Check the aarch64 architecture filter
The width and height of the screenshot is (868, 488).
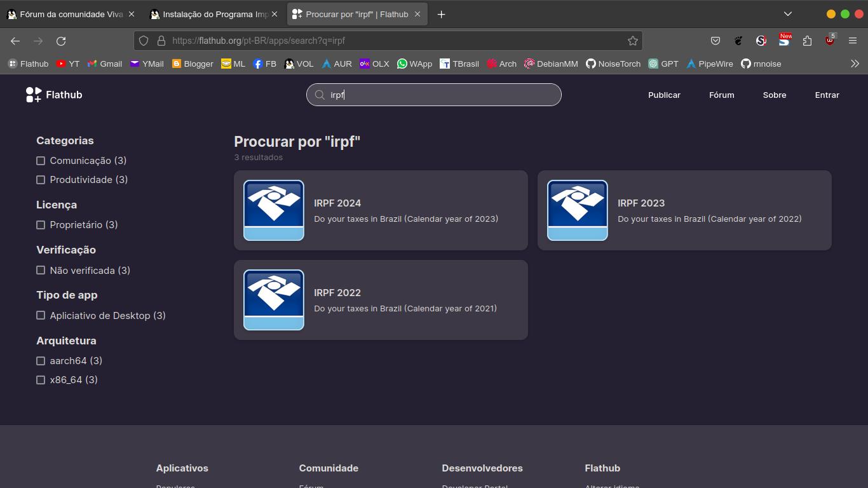41,361
